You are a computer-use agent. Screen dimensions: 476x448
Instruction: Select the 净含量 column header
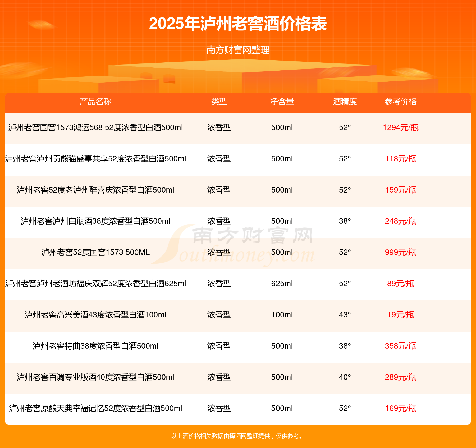pyautogui.click(x=282, y=102)
